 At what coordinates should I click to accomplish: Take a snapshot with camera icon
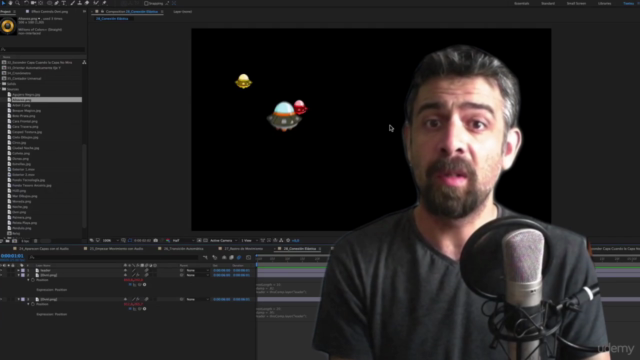point(156,240)
